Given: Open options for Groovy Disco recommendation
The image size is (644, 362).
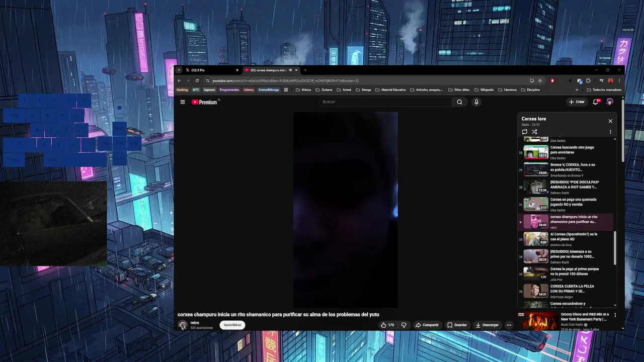Looking at the screenshot, I should (x=615, y=315).
